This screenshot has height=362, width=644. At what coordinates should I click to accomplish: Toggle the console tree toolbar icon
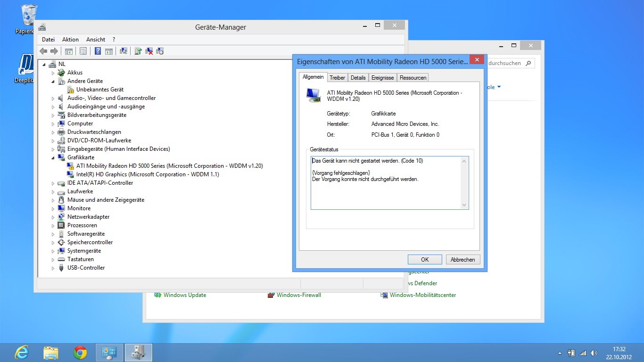69,51
